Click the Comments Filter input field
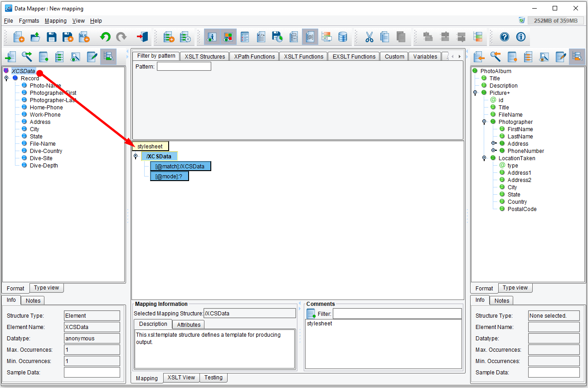The image size is (588, 388). point(397,314)
